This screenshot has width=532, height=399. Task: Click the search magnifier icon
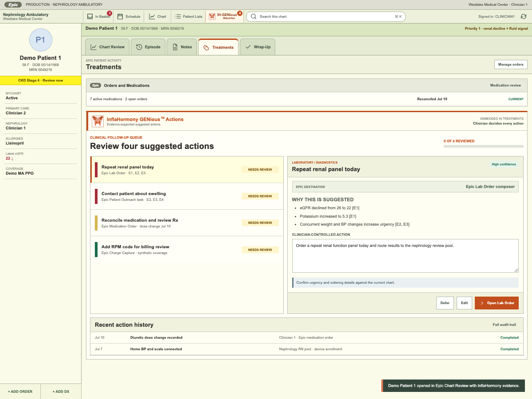[254, 16]
